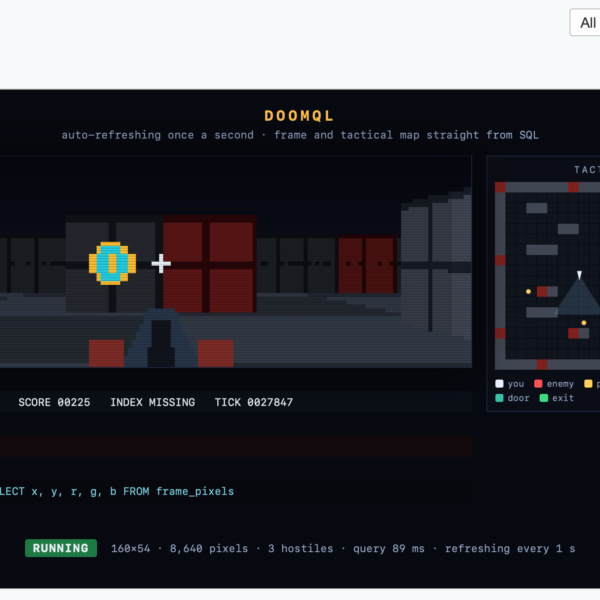Click the dark view cone on tactical map
The height and width of the screenshot is (600, 600).
579,298
